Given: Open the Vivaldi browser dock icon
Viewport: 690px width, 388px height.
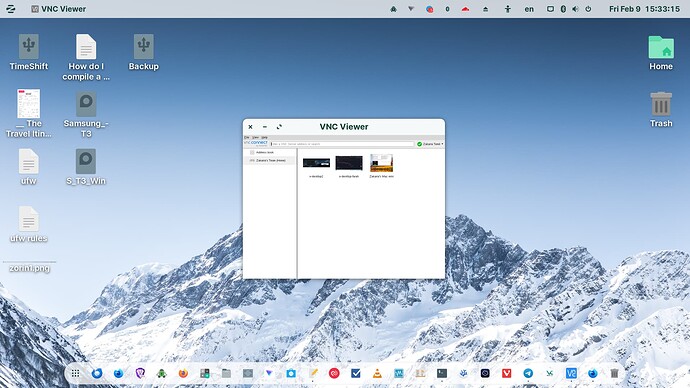Looking at the screenshot, I should pos(506,373).
